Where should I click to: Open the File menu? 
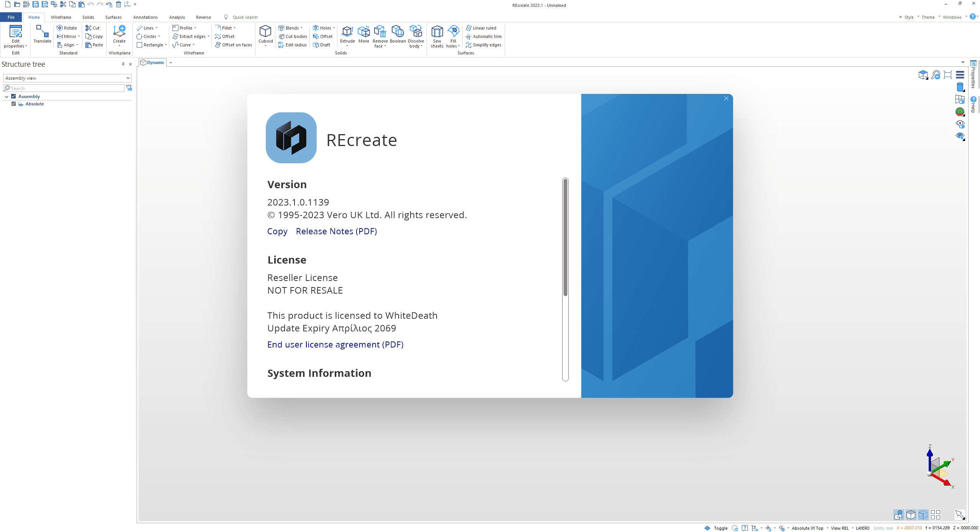11,17
